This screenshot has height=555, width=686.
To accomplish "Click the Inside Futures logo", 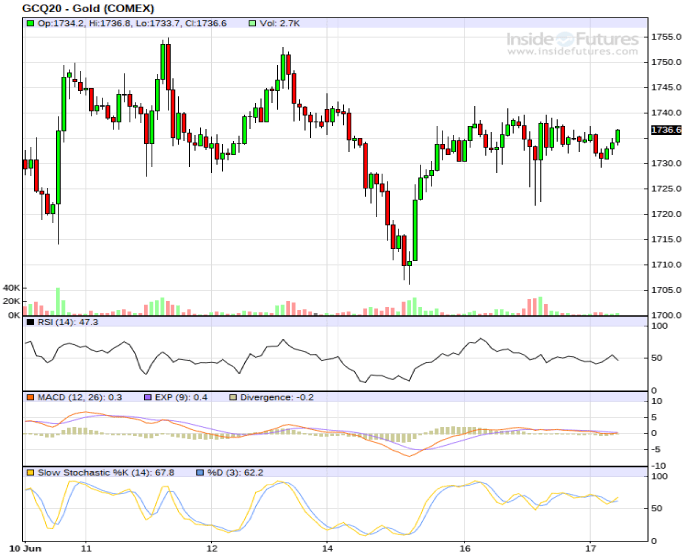I will 572,39.
